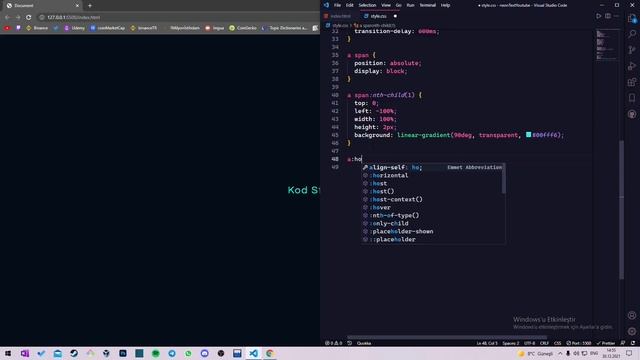Click the Go Live Port 5500 status item

(579, 343)
